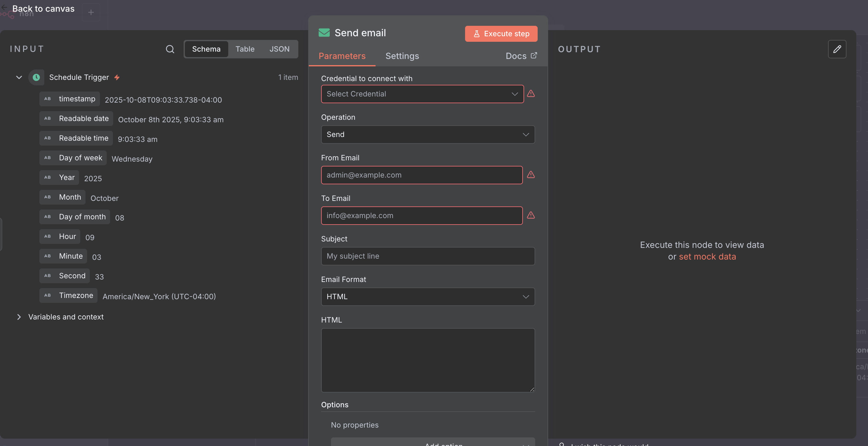Open the Email Format HTML dropdown
Image resolution: width=868 pixels, height=446 pixels.
[428, 296]
